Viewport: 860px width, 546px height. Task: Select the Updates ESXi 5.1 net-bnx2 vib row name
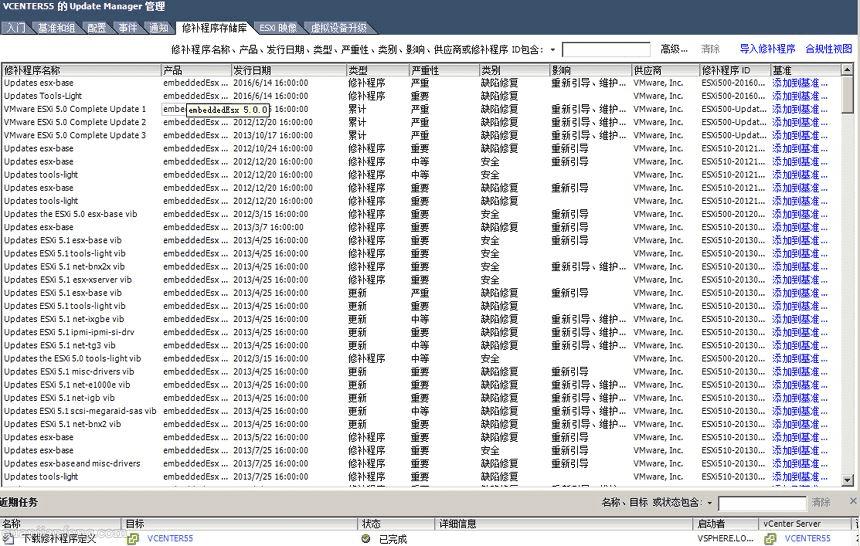click(x=63, y=424)
